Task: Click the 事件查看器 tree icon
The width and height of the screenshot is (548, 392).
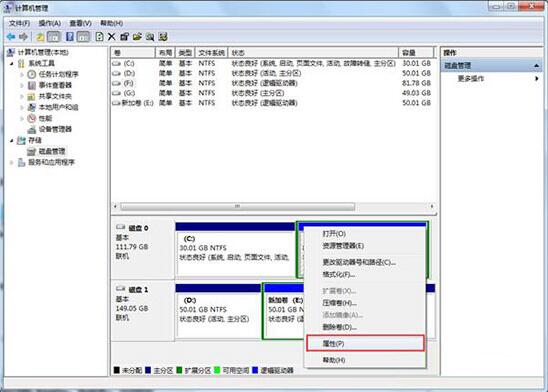Action: click(32, 85)
